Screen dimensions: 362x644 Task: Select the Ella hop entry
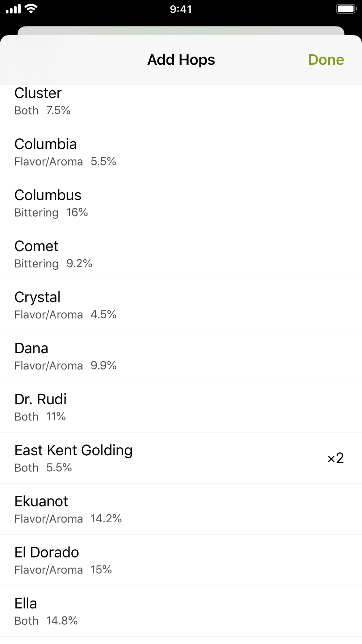pos(181,611)
